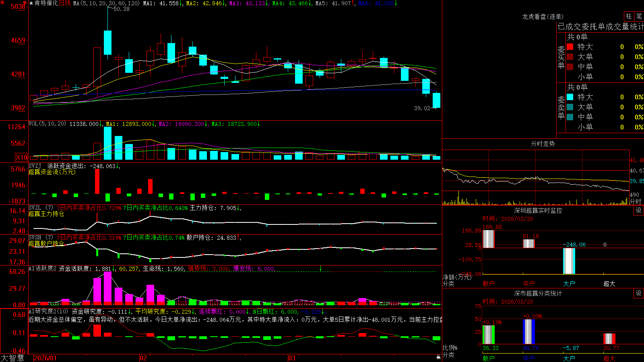The width and height of the screenshot is (644, 362).
Task: Click the MA(5,10,20,30,60,120) indicator label
Action: coord(106,3)
